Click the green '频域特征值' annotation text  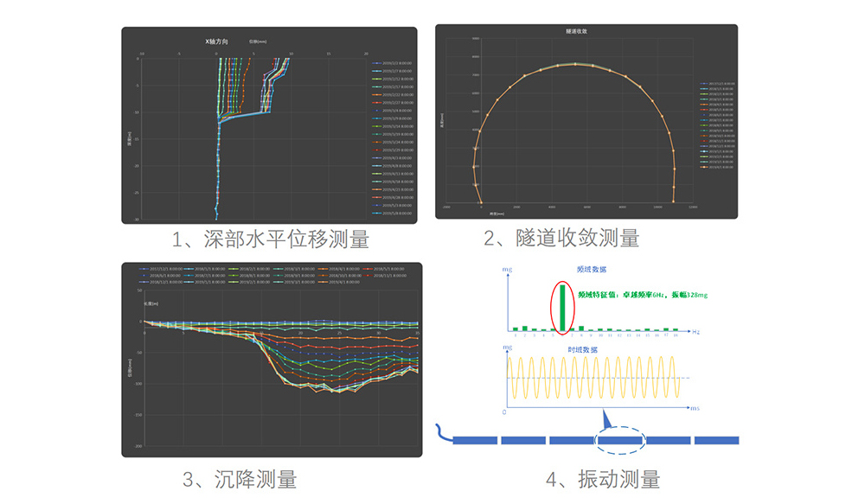pos(643,295)
